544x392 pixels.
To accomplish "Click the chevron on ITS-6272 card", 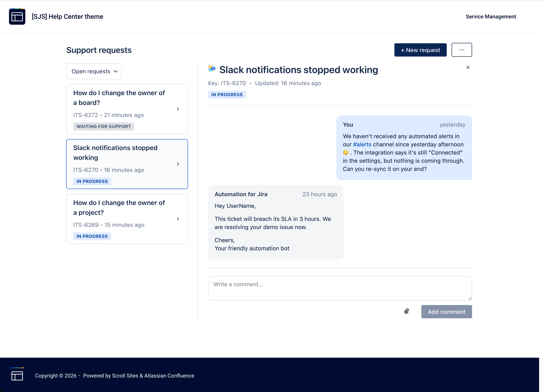I will (x=178, y=109).
